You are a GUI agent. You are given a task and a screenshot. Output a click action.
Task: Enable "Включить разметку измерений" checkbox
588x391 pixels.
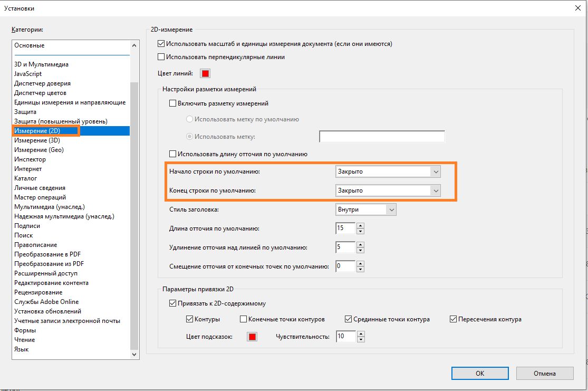[173, 103]
